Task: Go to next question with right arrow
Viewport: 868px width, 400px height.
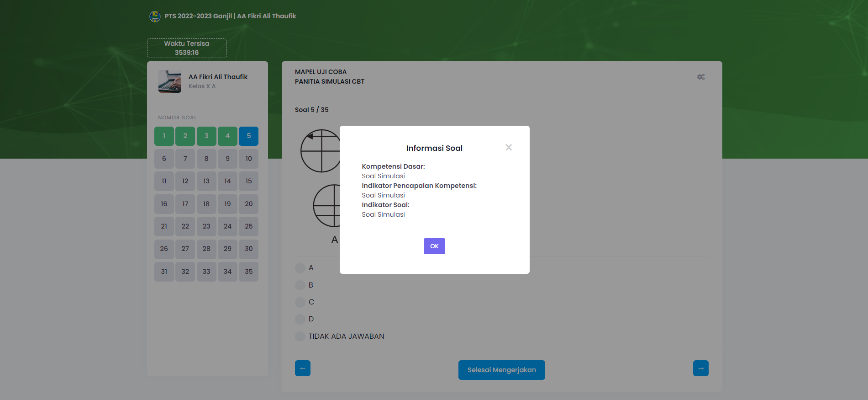Action: tap(700, 368)
